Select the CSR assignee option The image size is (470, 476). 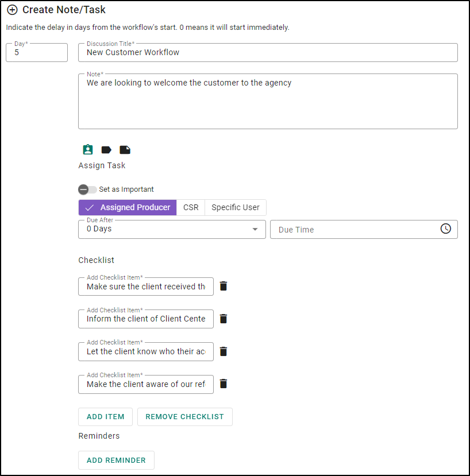tap(191, 207)
